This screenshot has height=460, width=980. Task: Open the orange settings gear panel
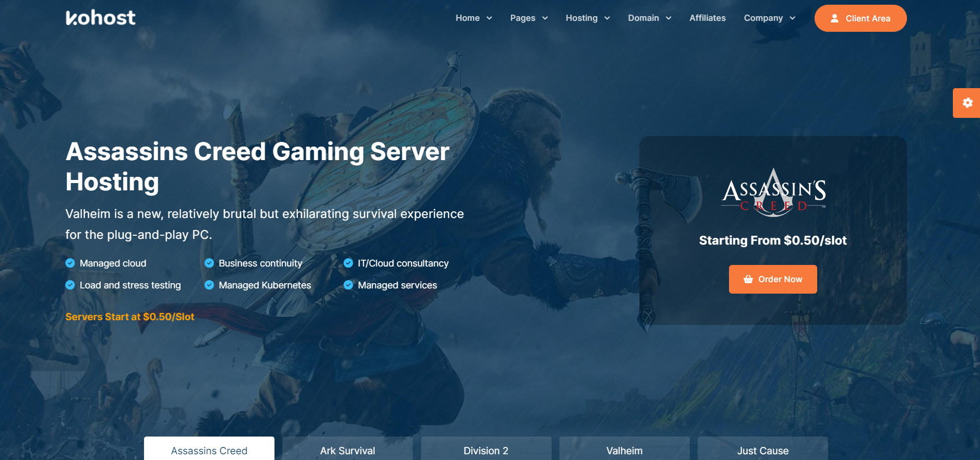pyautogui.click(x=967, y=103)
